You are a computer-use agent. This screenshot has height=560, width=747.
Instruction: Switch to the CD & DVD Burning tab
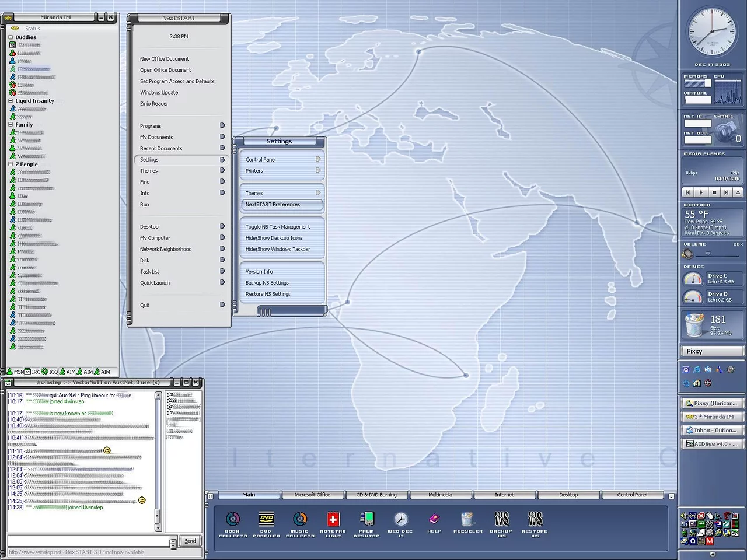[376, 495]
